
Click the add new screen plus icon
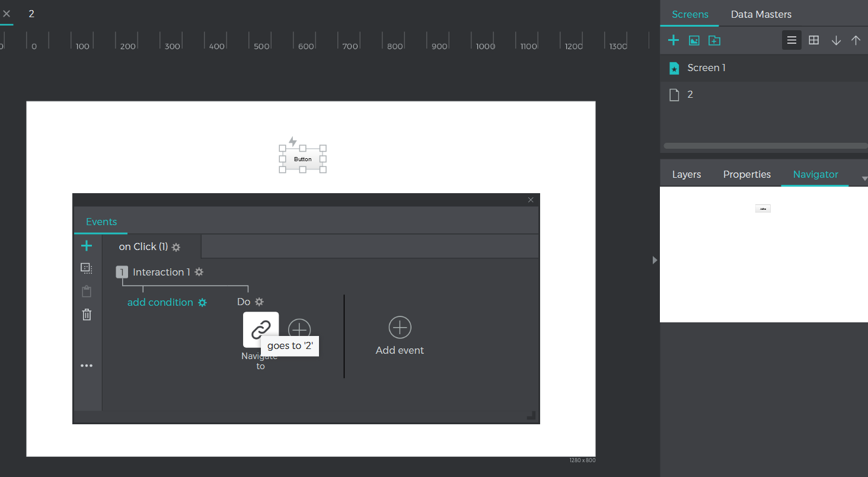coord(674,40)
